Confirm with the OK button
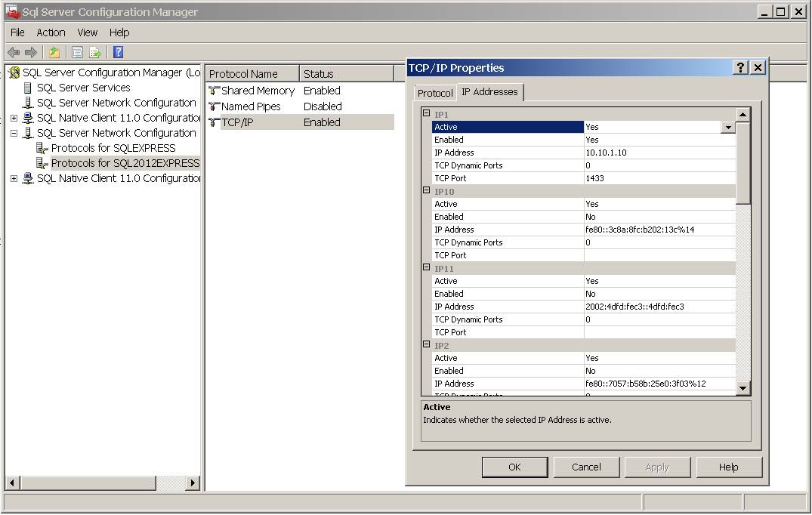 coord(514,467)
